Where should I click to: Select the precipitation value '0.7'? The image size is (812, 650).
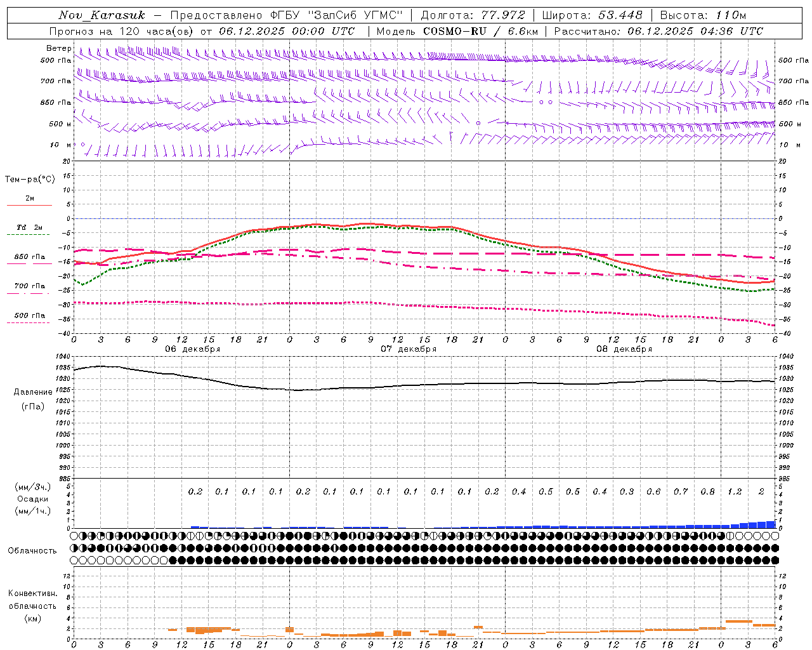[681, 492]
